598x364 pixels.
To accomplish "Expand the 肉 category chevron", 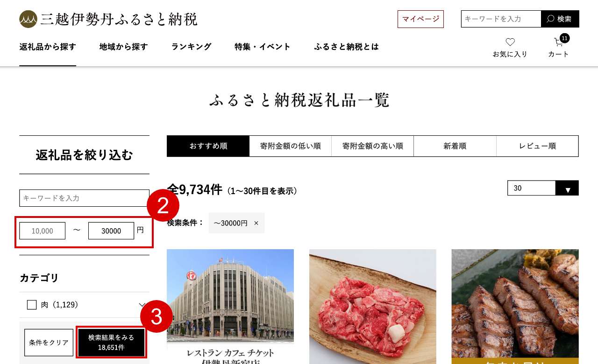I will [142, 305].
